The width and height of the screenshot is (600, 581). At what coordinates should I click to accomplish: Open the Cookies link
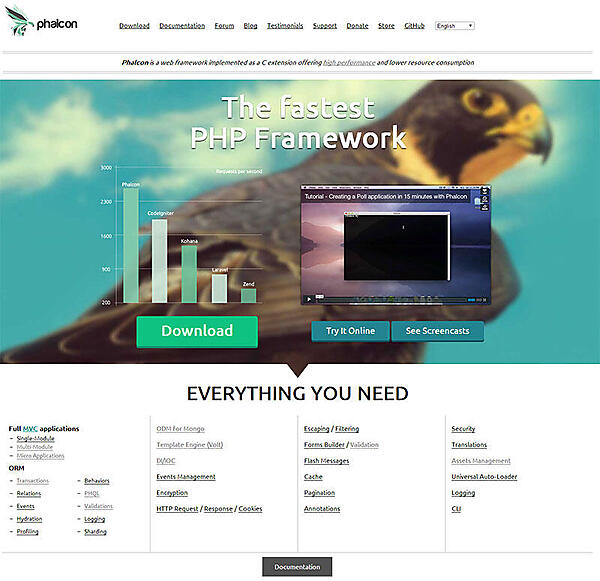coord(250,509)
